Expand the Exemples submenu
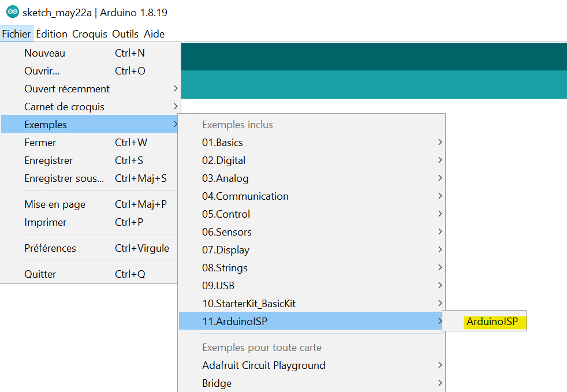 click(x=89, y=124)
